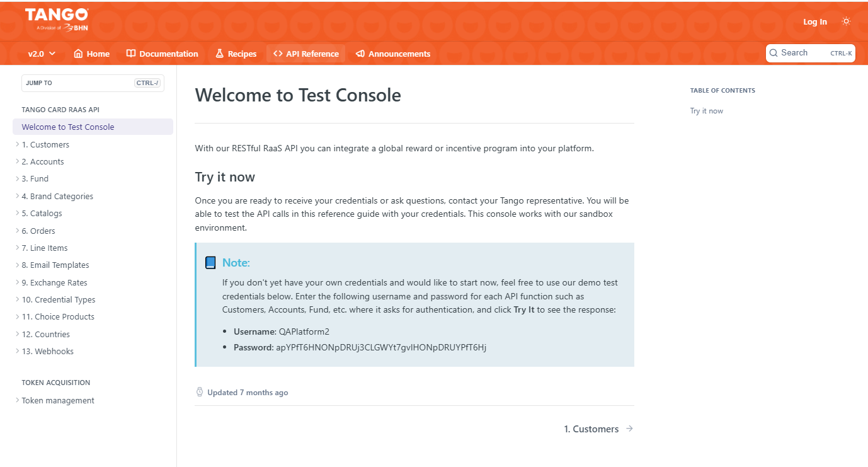
Task: Open 11. Choice Products sidebar item
Action: [x=58, y=316]
